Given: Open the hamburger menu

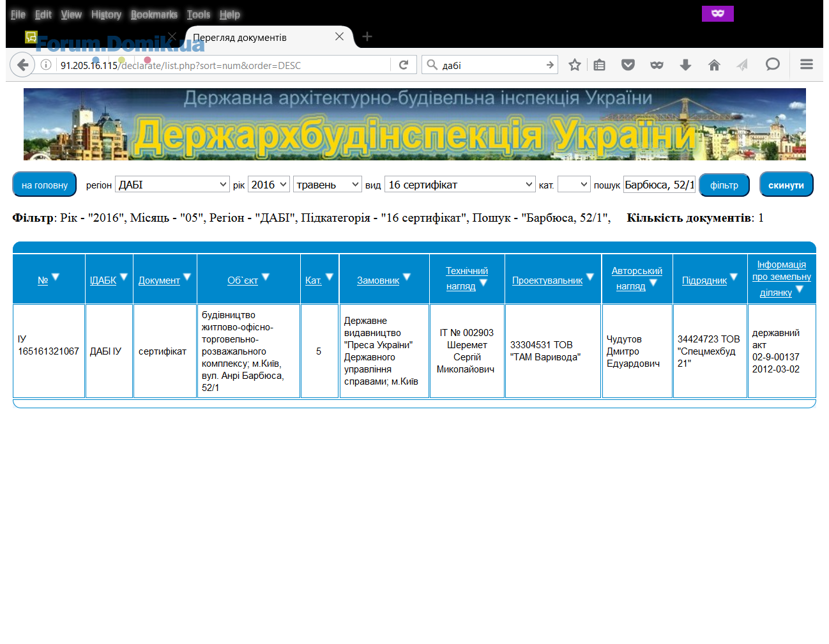Looking at the screenshot, I should click(x=807, y=65).
